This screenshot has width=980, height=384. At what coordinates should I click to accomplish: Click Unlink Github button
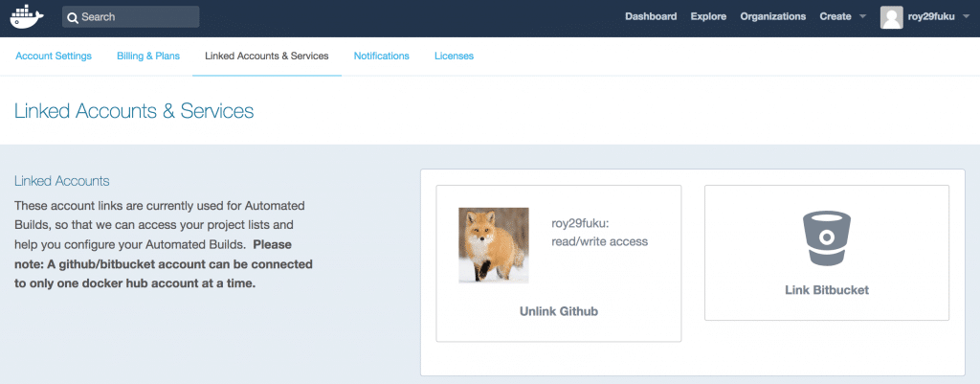[559, 311]
